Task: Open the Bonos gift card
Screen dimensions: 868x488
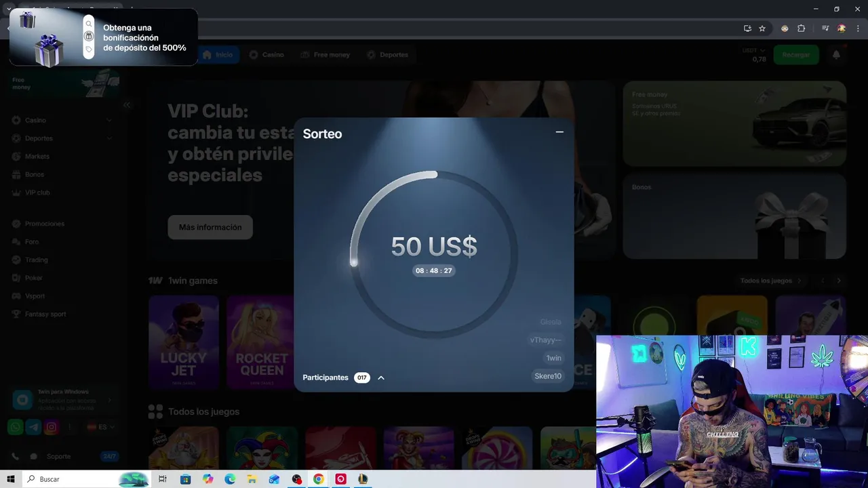Action: click(734, 216)
